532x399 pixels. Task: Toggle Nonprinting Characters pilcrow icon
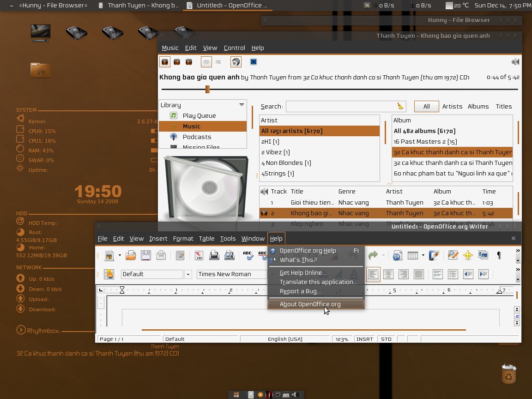pos(499,255)
